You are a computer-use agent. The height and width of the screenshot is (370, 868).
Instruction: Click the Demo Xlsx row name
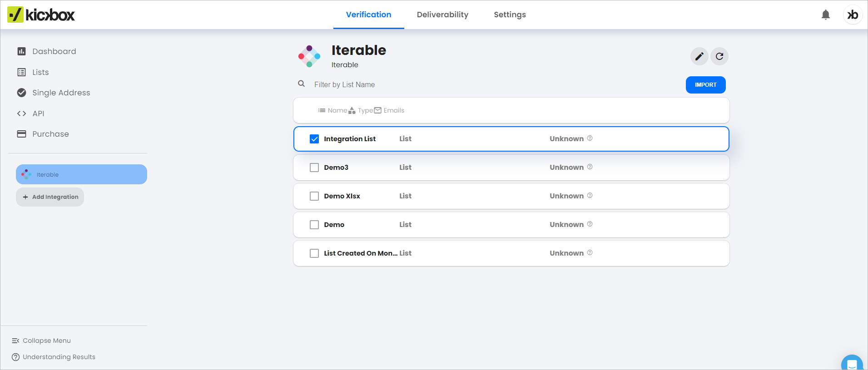tap(342, 196)
